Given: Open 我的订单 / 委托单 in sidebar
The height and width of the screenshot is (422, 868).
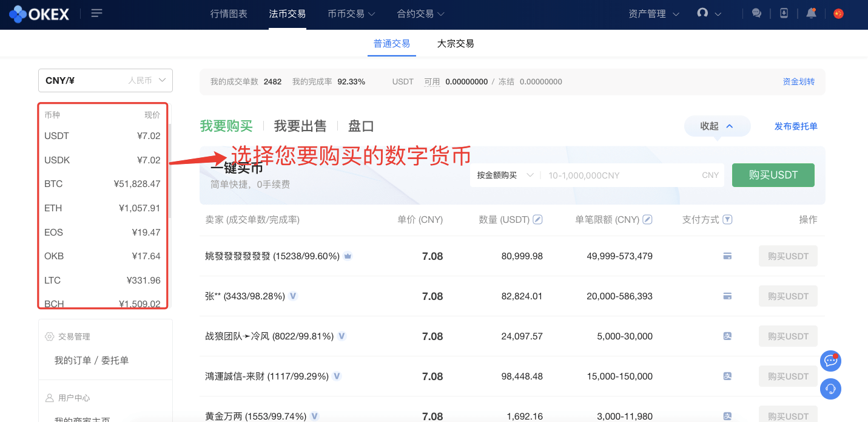Looking at the screenshot, I should pos(92,361).
